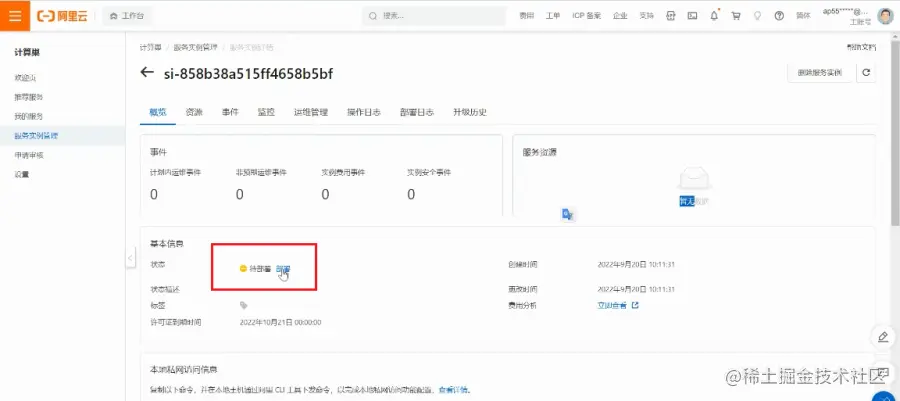The image size is (900, 401).
Task: Open the ICP 备案 header item
Action: coord(587,16)
